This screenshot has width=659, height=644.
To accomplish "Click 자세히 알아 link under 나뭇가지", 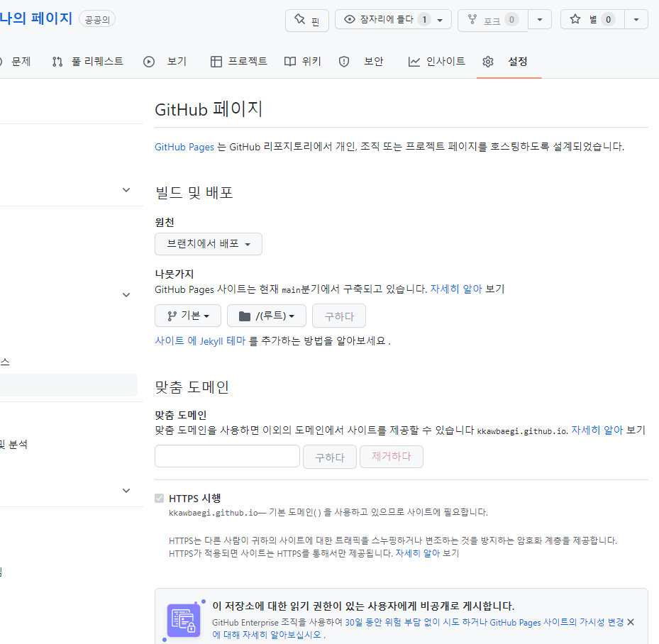I will pyautogui.click(x=456, y=289).
